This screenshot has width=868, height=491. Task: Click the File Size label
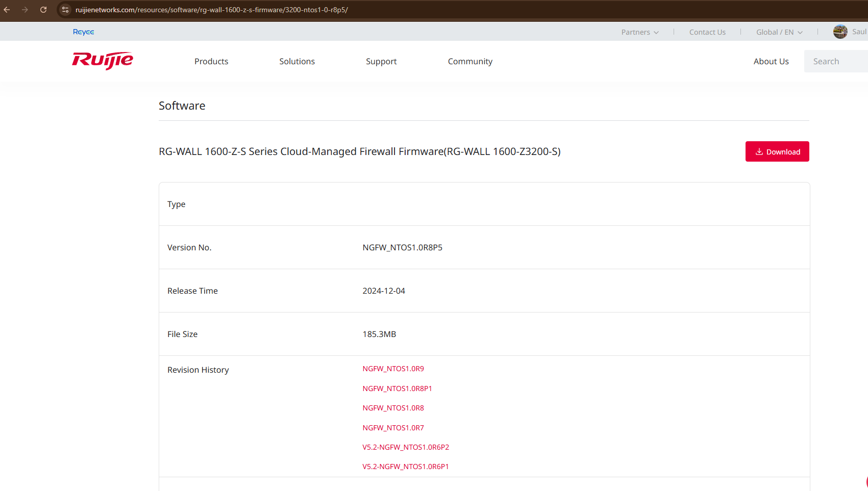click(182, 334)
